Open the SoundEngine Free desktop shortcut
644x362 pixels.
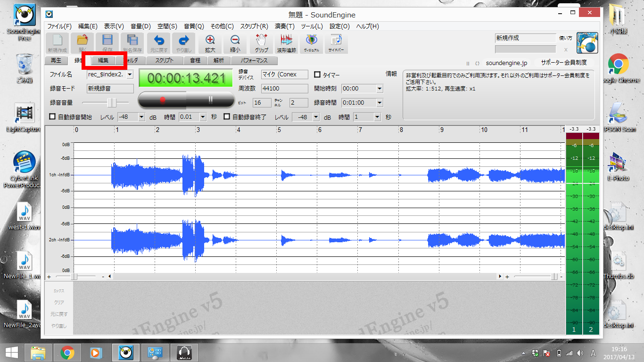25,23
